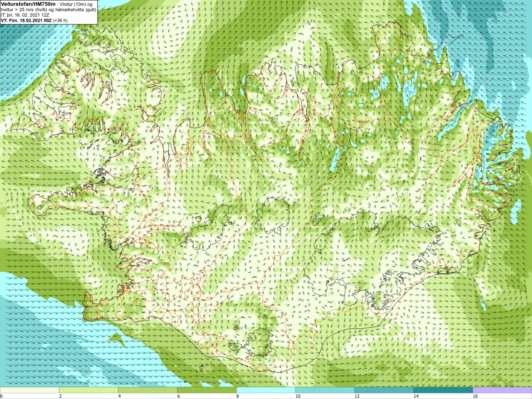532x399 pixels.
Task: Click the legend scale label '8'
Action: tap(238, 396)
